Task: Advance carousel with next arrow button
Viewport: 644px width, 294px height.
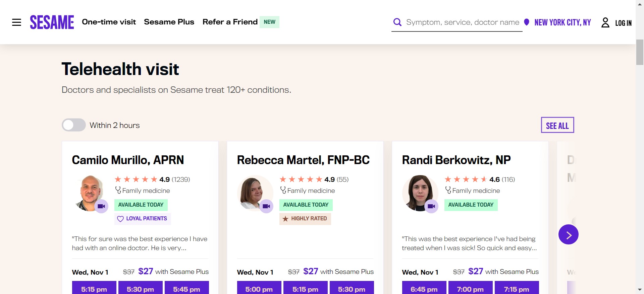Action: pos(568,234)
